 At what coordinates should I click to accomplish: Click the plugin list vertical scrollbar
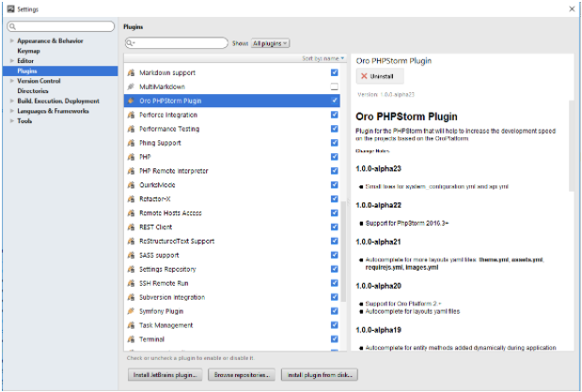(x=343, y=251)
